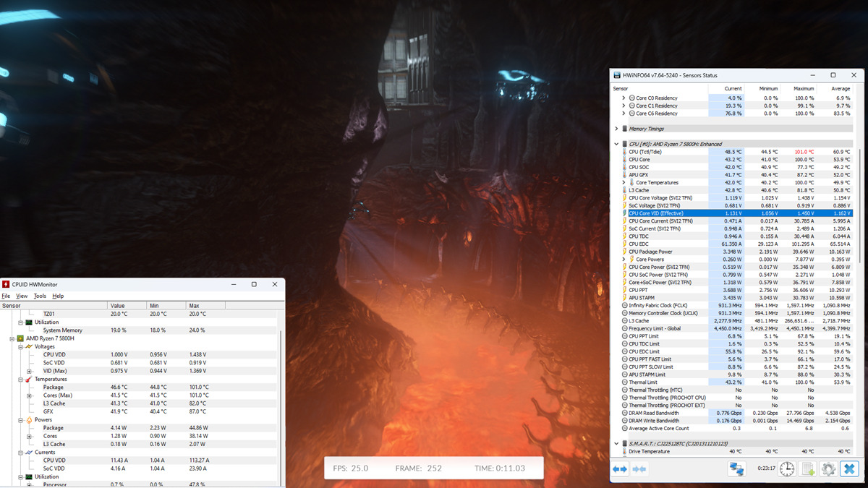Collapse AMD Ryzen 7 5800H node in HWMonitor
This screenshot has width=868, height=488.
coord(12,338)
